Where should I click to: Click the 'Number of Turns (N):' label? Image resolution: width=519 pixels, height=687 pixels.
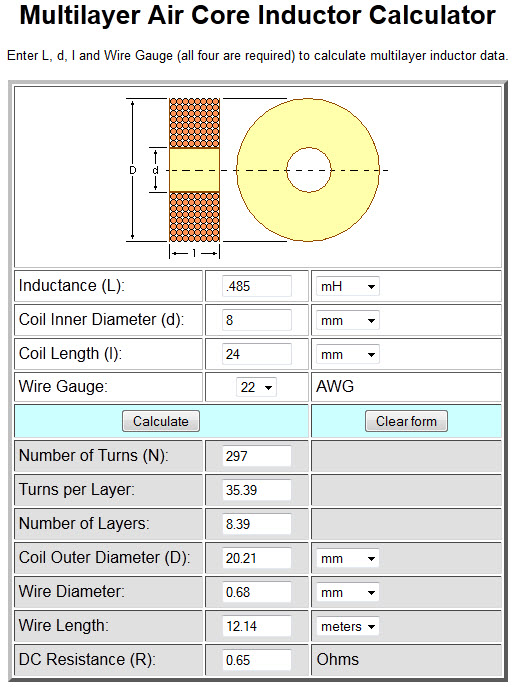click(x=93, y=456)
